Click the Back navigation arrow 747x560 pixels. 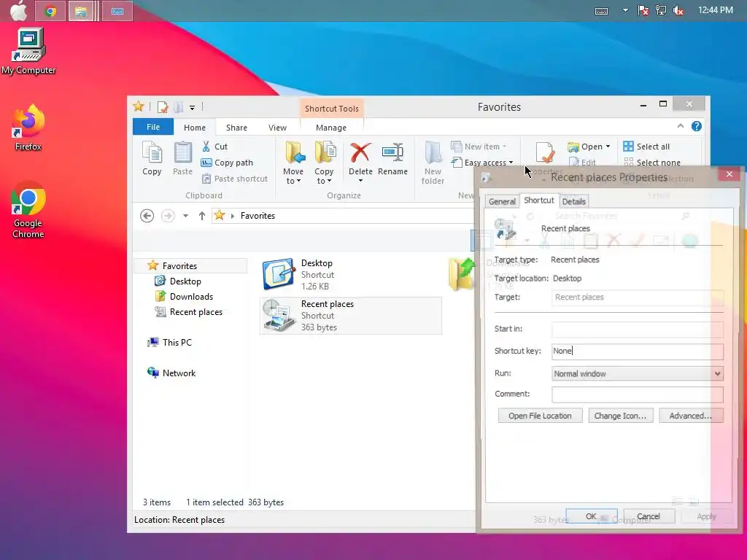click(x=147, y=216)
